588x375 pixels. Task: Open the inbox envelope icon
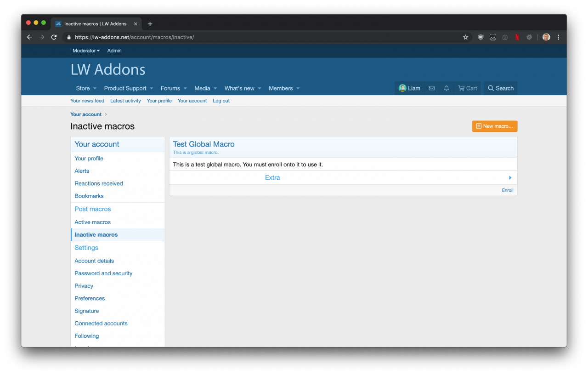431,88
